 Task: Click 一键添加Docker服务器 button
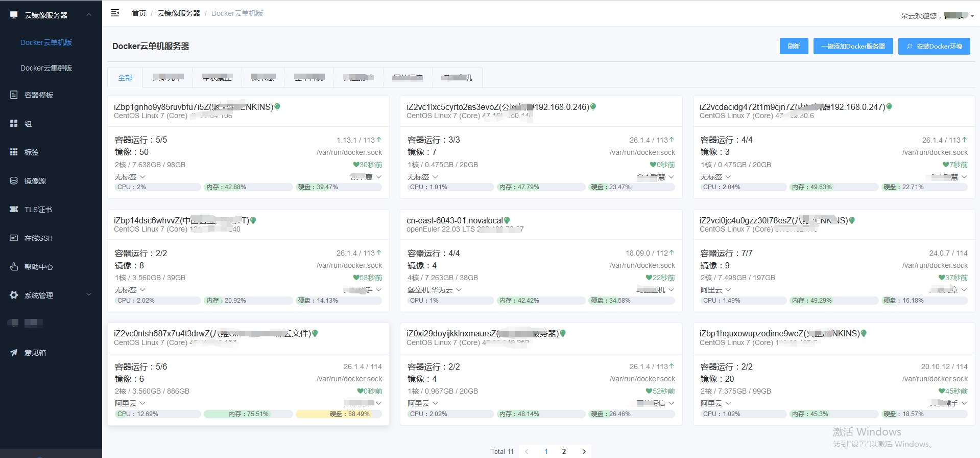(x=853, y=46)
